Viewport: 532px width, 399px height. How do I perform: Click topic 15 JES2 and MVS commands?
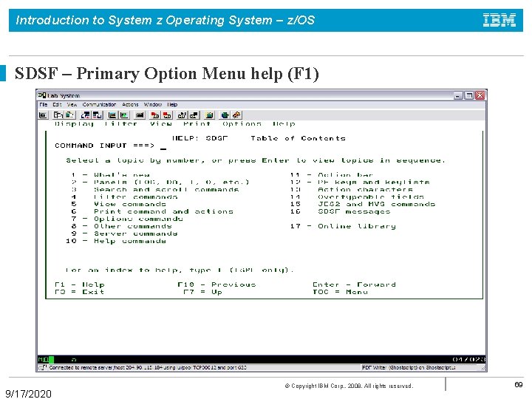point(363,204)
